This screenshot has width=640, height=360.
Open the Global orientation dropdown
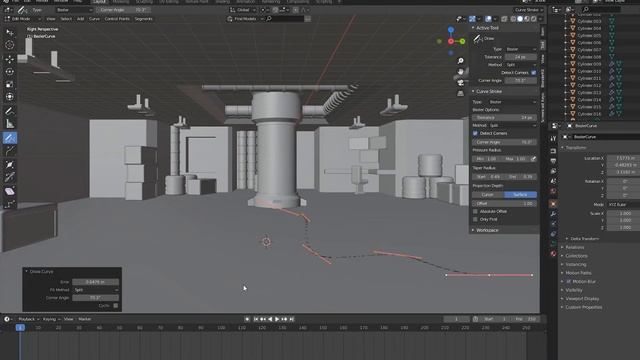tap(243, 10)
